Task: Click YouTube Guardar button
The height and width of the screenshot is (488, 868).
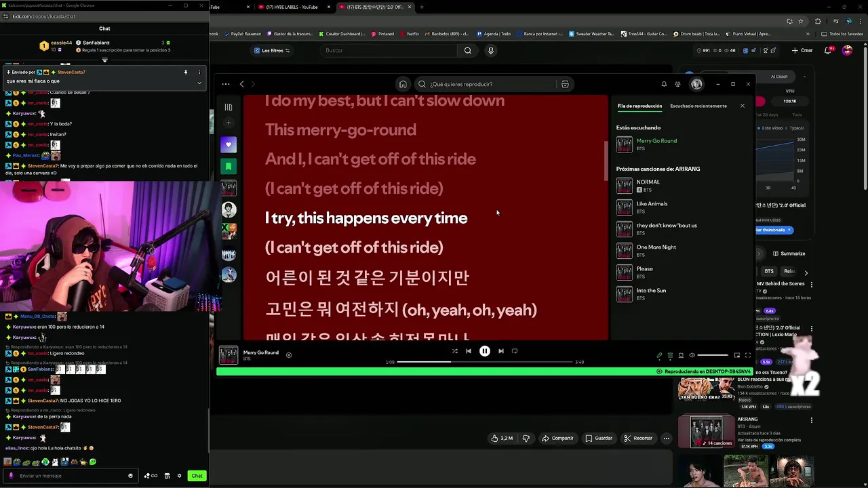Action: pos(599,439)
